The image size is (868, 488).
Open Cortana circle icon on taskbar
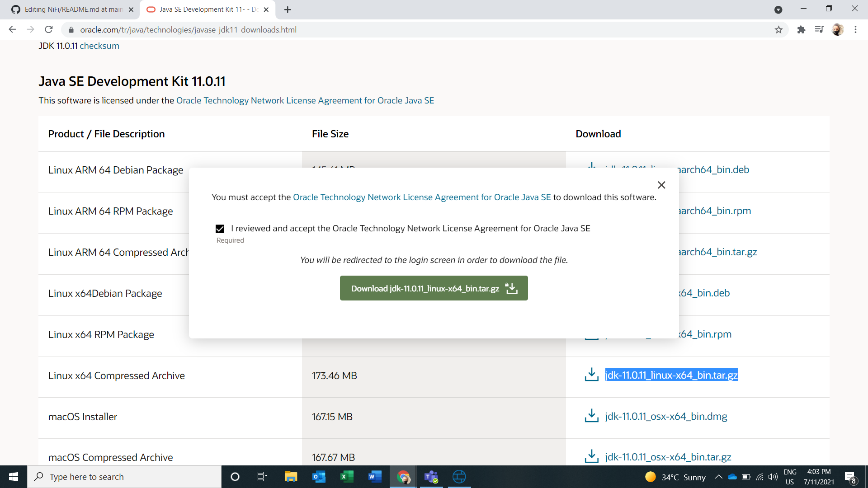click(235, 477)
